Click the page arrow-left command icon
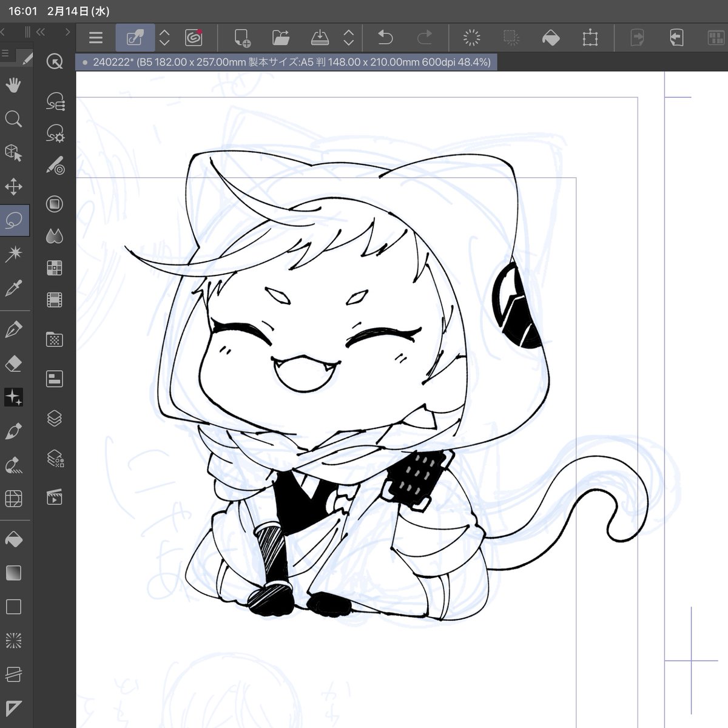 [676, 38]
